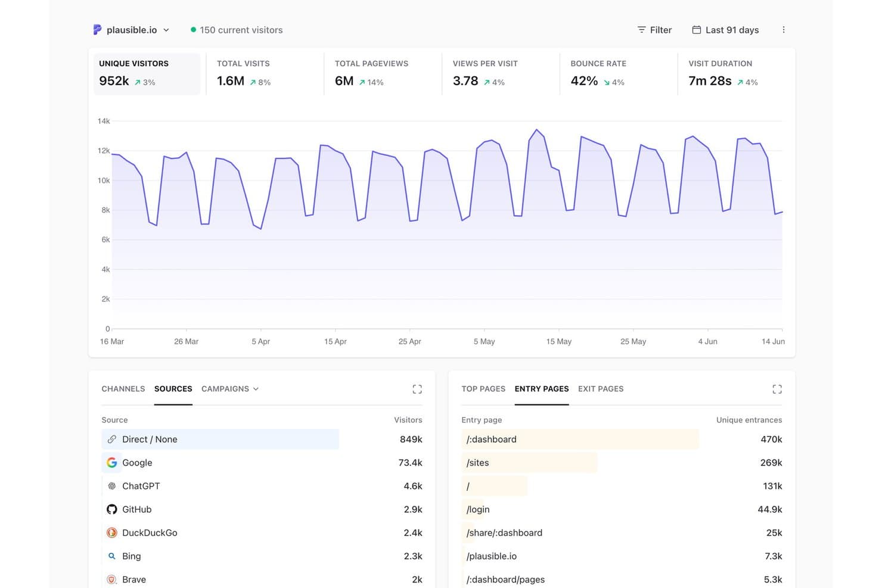The width and height of the screenshot is (882, 588).
Task: Click the ChatGPT source icon
Action: (x=112, y=486)
